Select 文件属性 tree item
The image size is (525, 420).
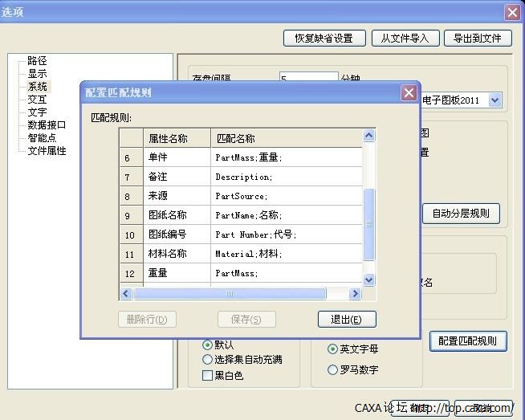(47, 151)
